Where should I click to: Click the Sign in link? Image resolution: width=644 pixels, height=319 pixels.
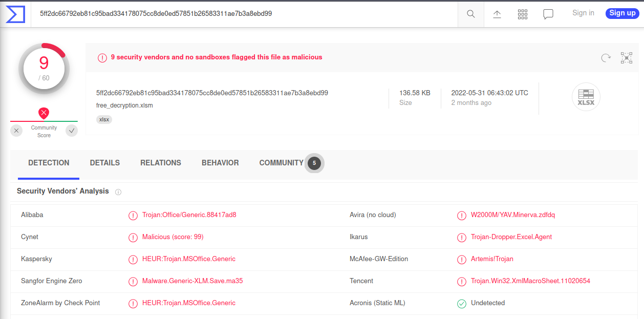click(x=583, y=13)
